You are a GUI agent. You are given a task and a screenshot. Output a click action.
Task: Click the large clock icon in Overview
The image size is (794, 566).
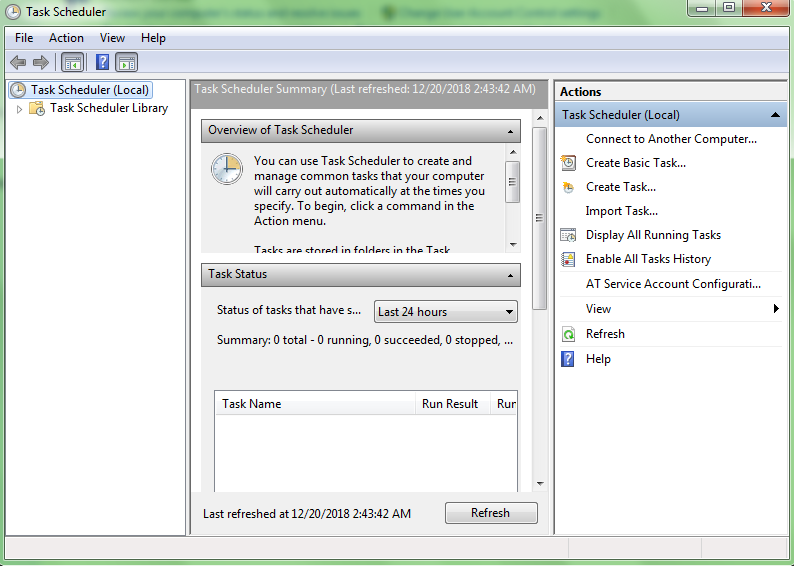[x=227, y=169]
